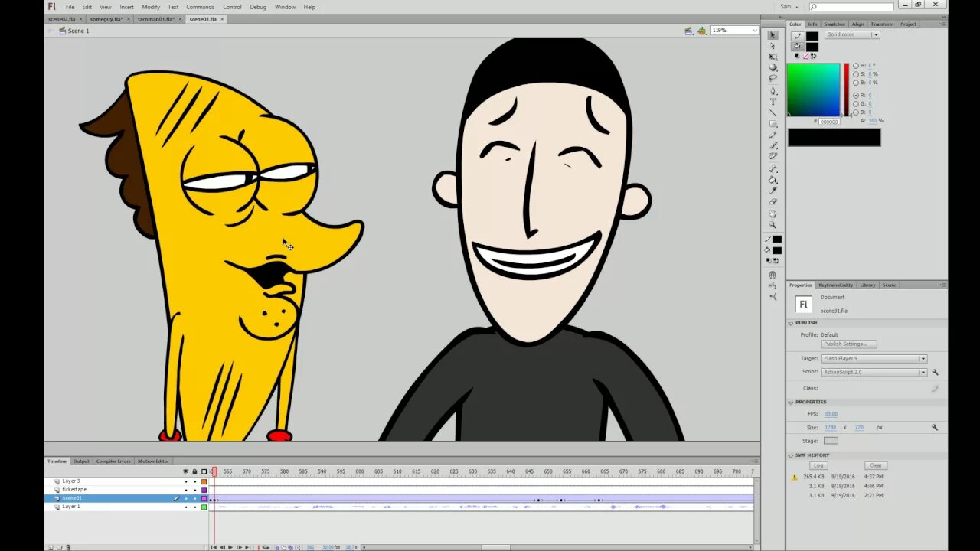Click the Stage color swatch
Screen dimensions: 980x551
click(x=831, y=441)
